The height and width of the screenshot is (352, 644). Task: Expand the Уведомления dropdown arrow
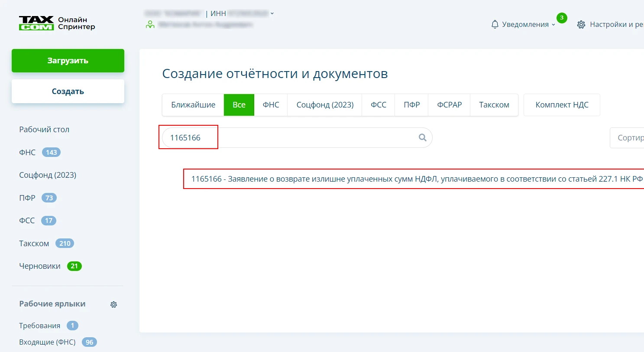(x=553, y=25)
